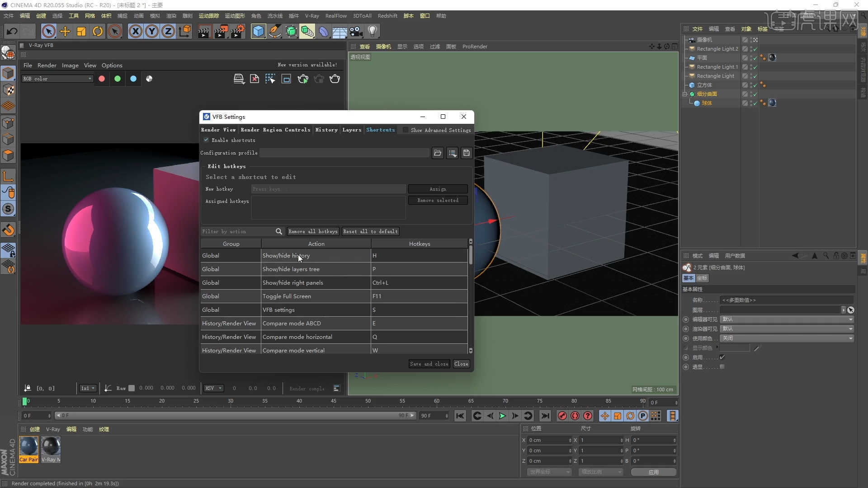This screenshot has height=488, width=868.
Task: Uncheck Enable shortcuts checkbox
Action: (206, 140)
